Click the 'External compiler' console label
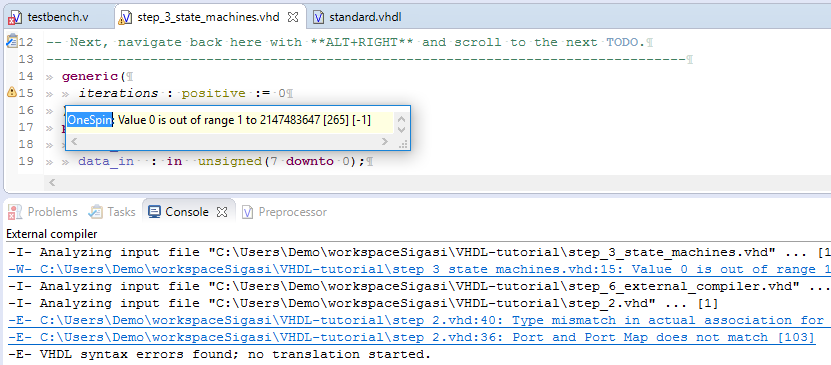 click(x=51, y=234)
